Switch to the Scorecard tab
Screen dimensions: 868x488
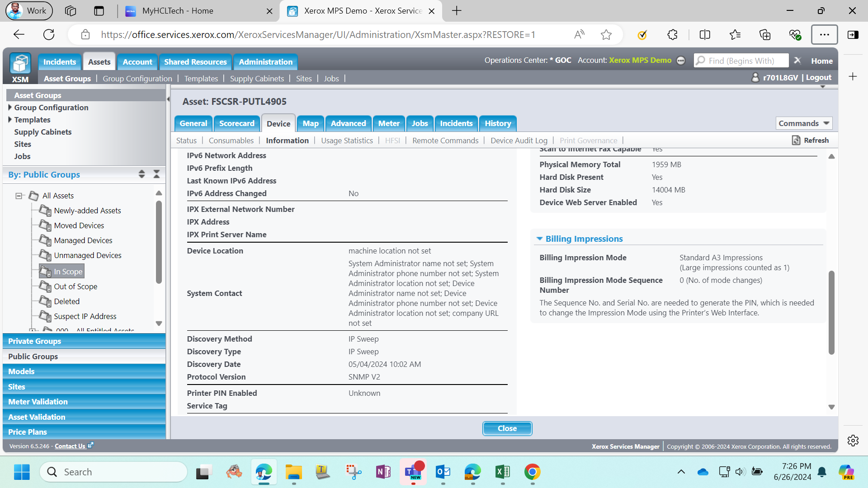(237, 123)
